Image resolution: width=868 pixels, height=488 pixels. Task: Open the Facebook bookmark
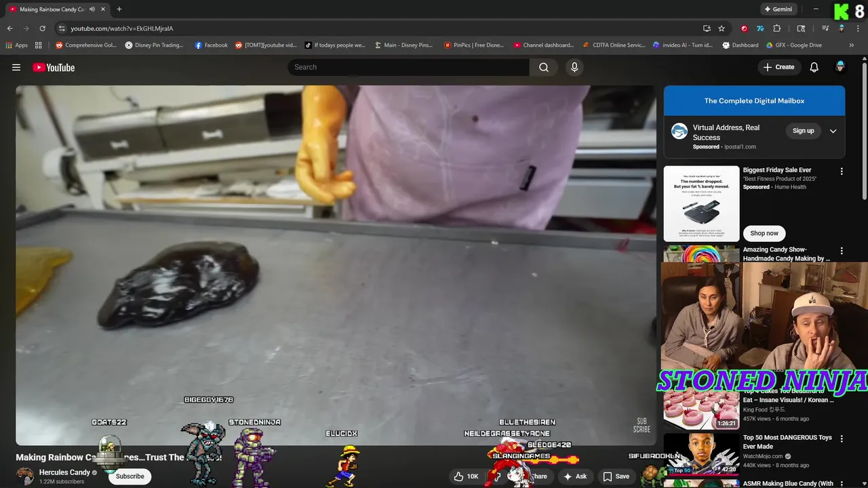(x=211, y=45)
